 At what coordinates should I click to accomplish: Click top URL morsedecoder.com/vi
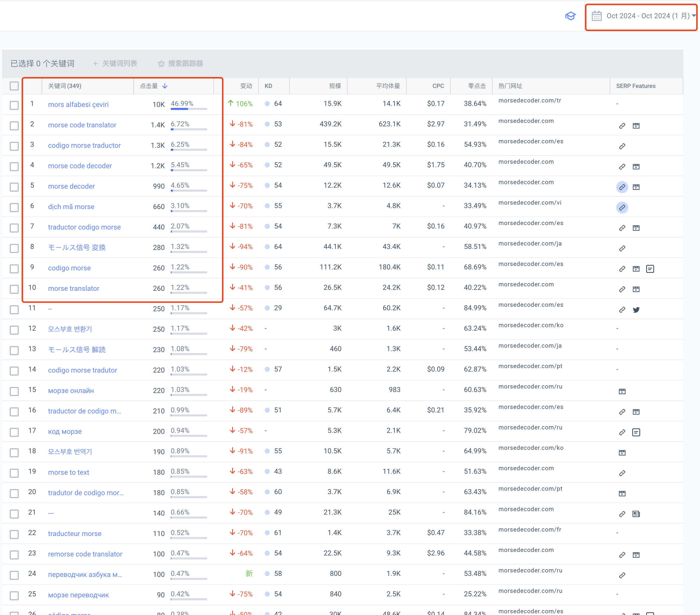point(530,203)
